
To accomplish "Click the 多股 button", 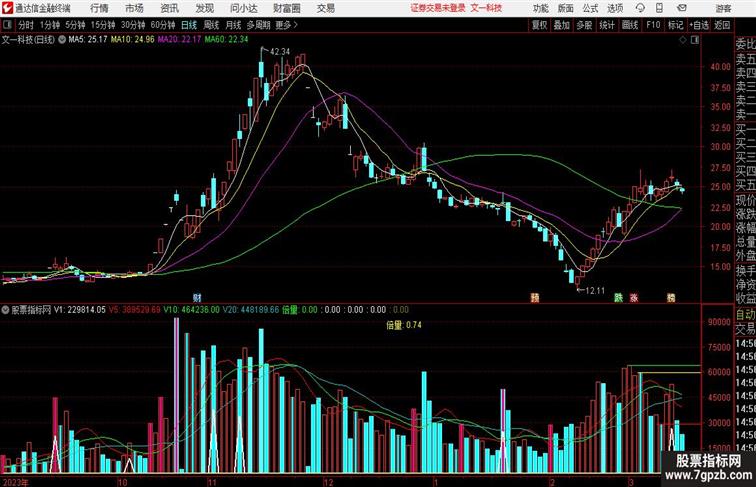I will (584, 25).
